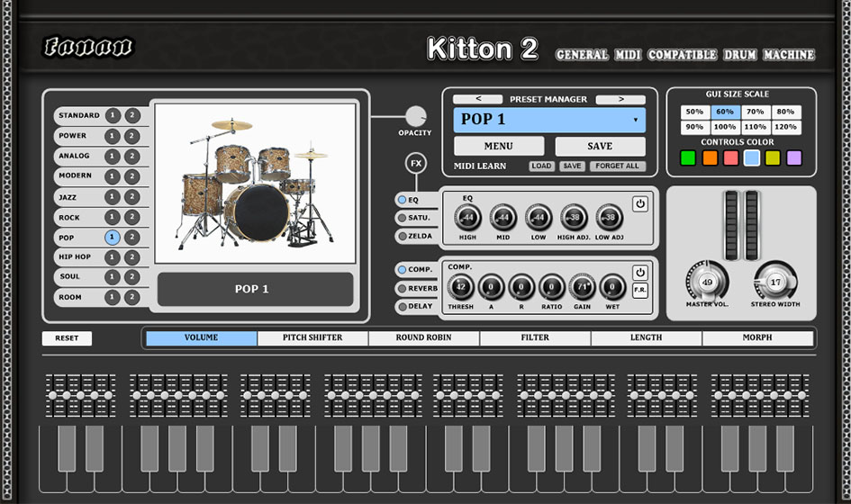
Task: Click the F.R. button in compressor
Action: coord(639,291)
